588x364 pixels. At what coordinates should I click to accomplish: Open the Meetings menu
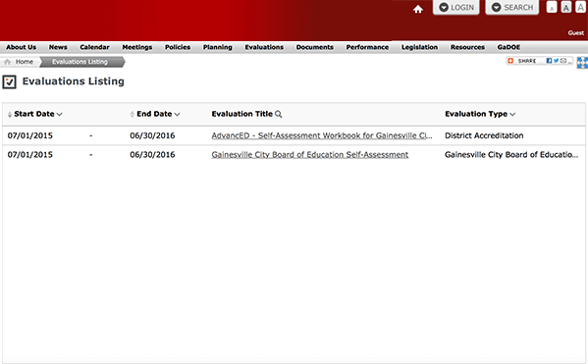coord(137,47)
